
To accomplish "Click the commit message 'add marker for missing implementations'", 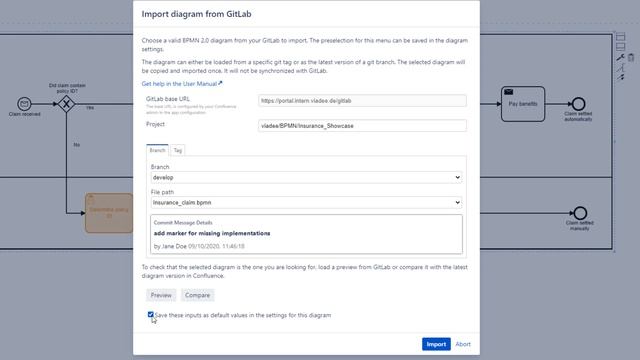I will pos(212,233).
